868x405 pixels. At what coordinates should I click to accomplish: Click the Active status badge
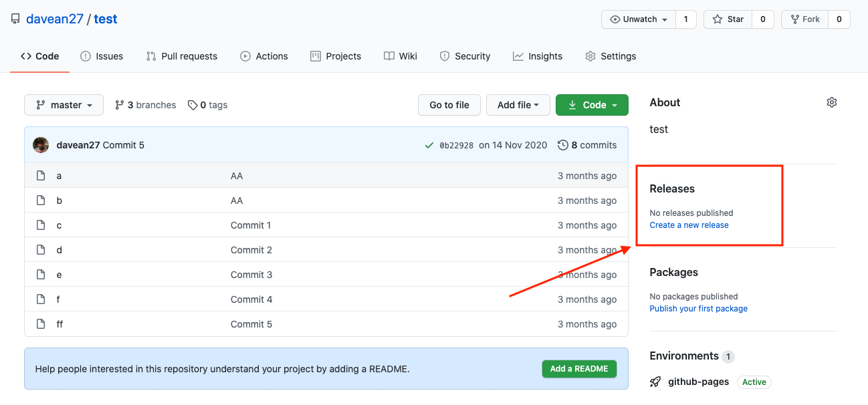pos(754,382)
